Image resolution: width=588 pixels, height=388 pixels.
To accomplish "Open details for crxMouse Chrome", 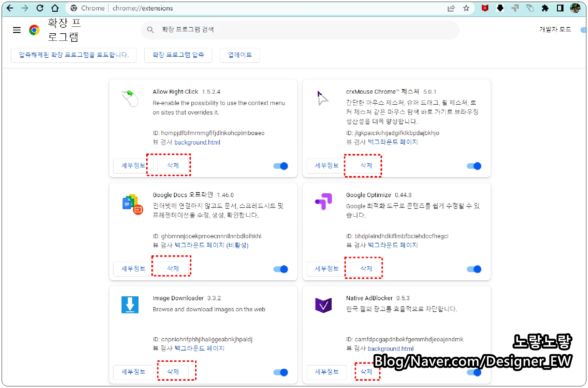I will (x=327, y=166).
